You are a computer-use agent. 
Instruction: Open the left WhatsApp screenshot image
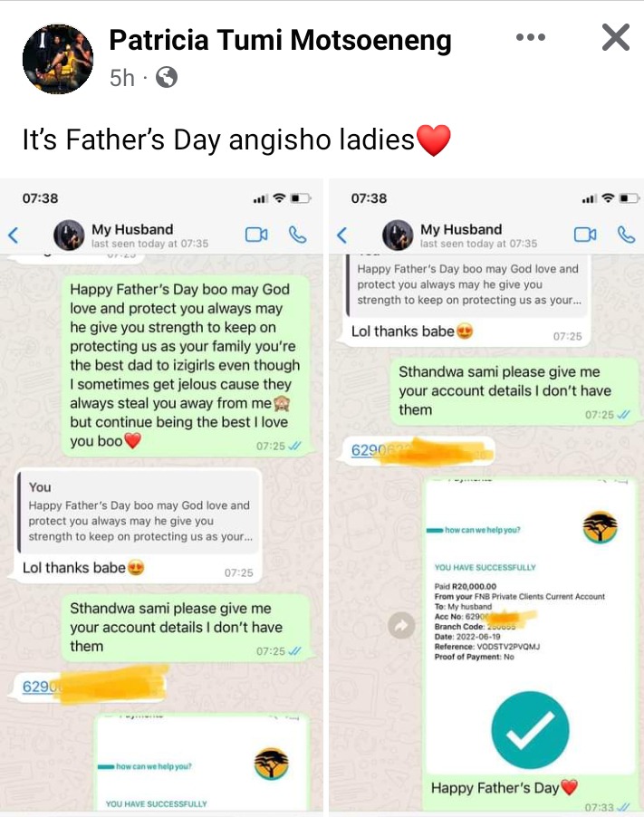(161, 497)
